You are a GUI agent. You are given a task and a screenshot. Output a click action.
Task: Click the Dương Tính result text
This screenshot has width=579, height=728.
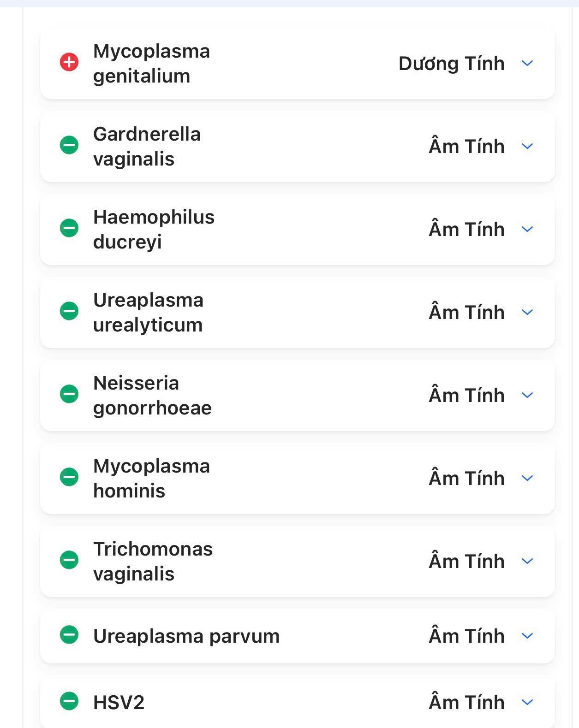point(451,64)
